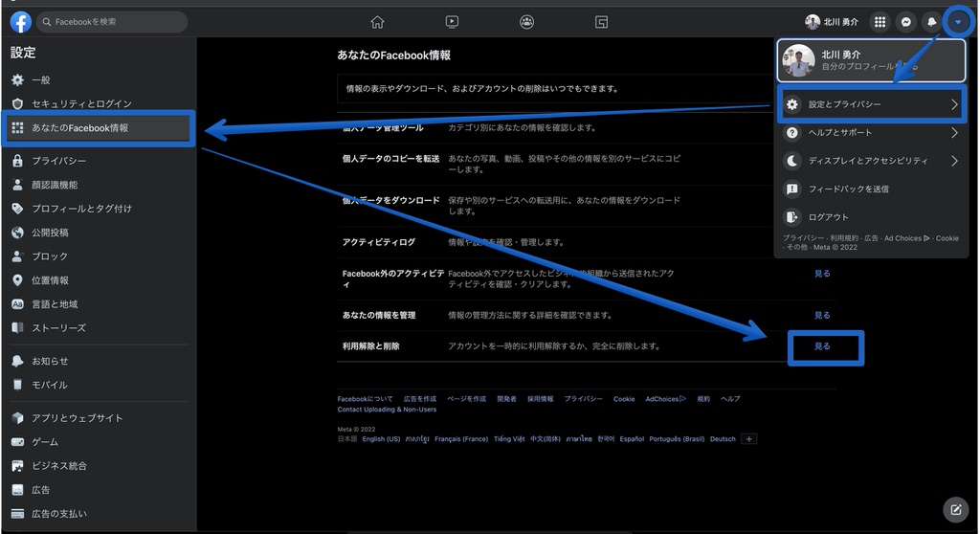Click Deutsch language link in footer

(x=723, y=439)
